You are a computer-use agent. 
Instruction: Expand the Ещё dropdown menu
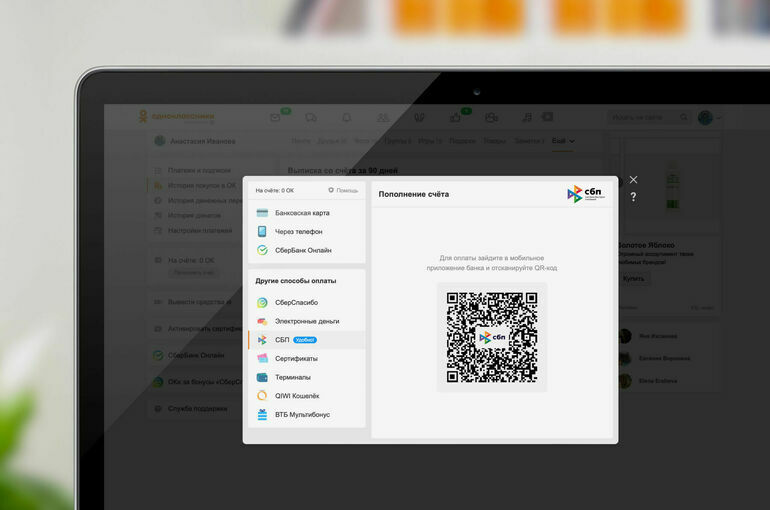click(x=563, y=141)
